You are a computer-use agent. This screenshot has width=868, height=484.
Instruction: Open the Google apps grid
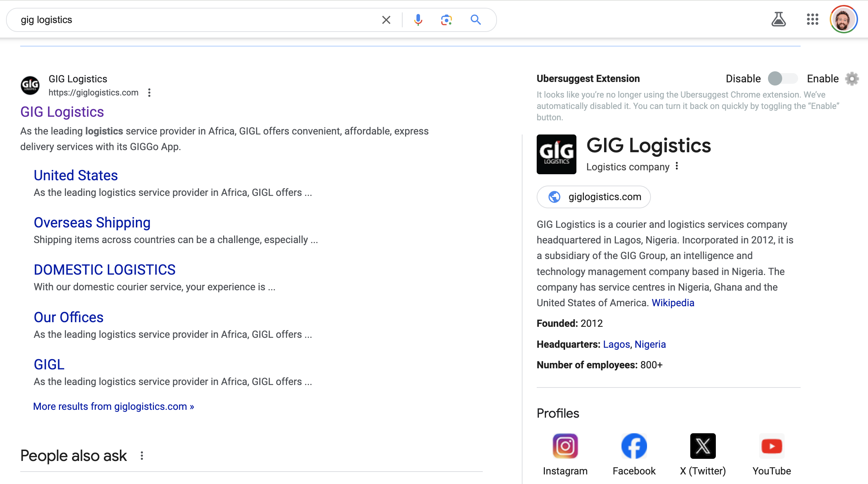(812, 20)
